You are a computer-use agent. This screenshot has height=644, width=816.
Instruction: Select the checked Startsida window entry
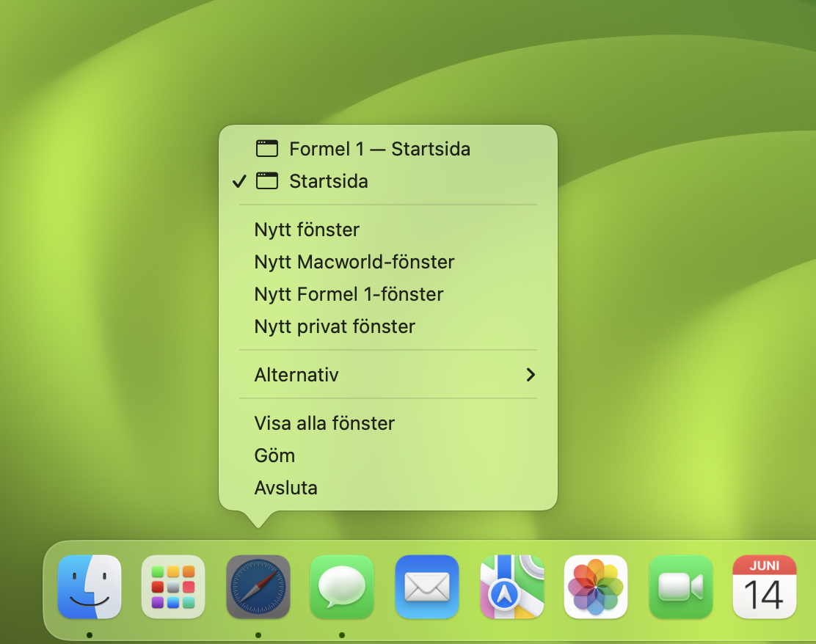coord(328,181)
